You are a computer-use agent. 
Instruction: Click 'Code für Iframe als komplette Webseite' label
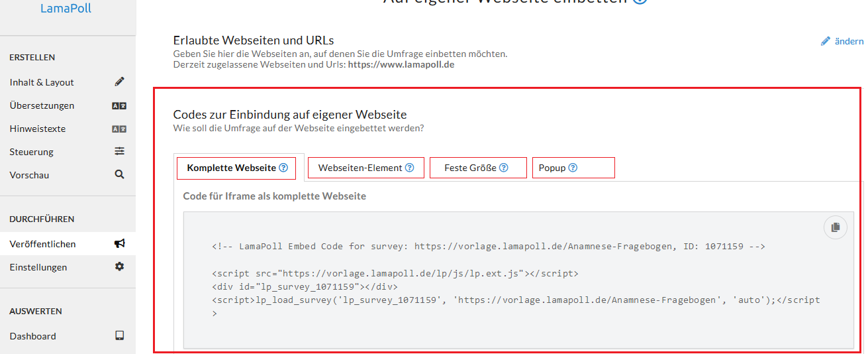tap(275, 196)
